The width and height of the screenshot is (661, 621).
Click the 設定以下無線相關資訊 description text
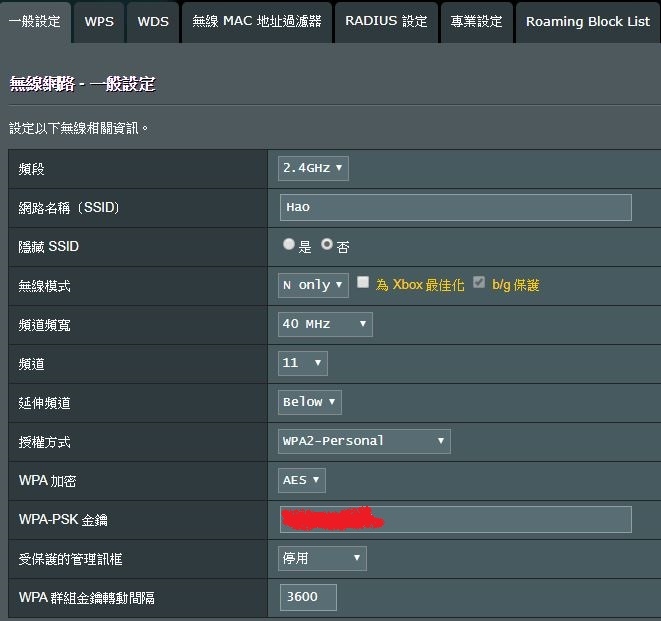79,128
